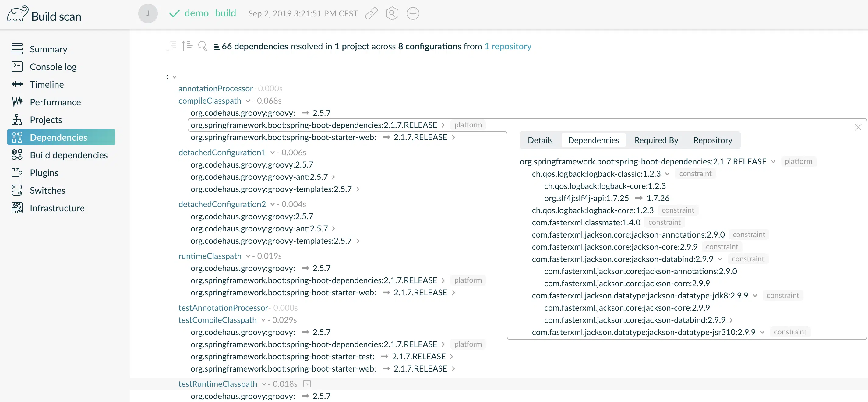The image size is (868, 402).
Task: Click the constraint badge beside logback-core:1.2.3
Action: 678,210
